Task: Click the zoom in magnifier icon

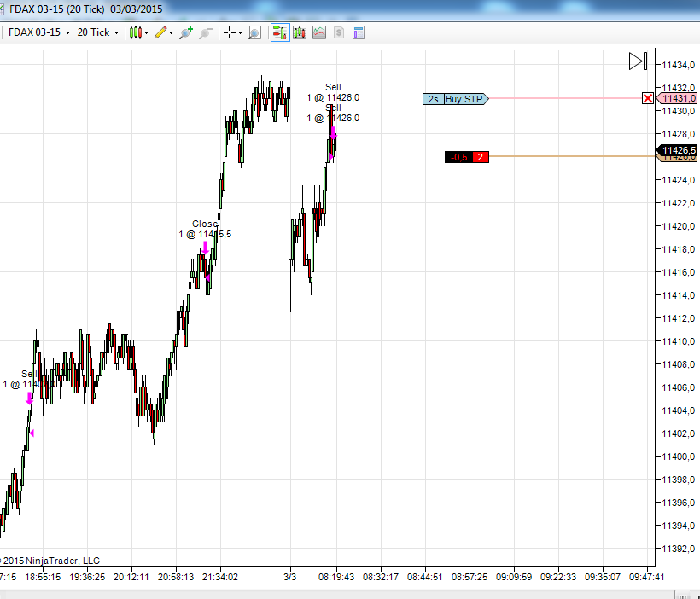Action: (x=186, y=32)
